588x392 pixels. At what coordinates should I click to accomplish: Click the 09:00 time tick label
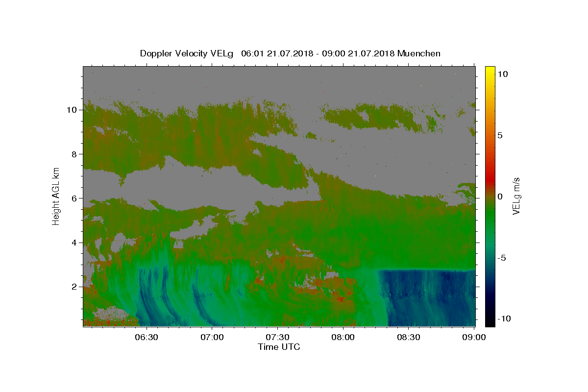click(x=474, y=338)
